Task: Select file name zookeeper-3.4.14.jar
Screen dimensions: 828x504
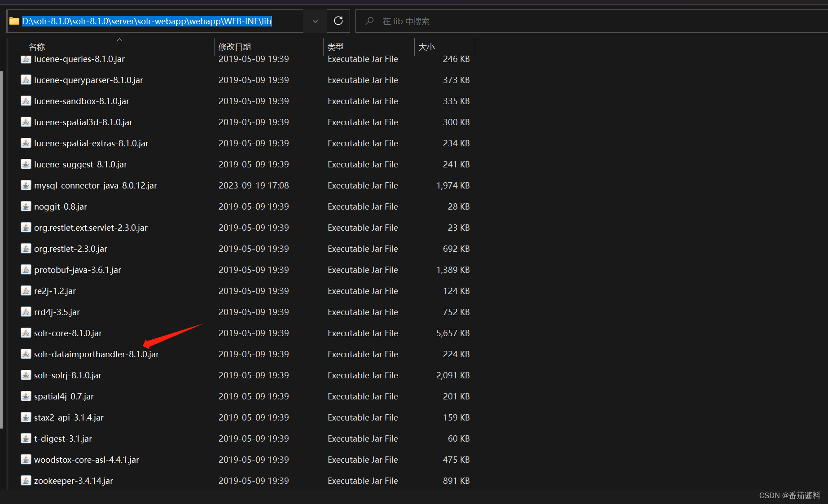Action: click(74, 481)
